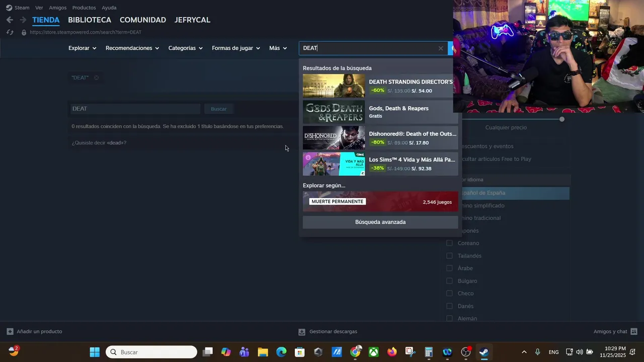Tick the Árabe language checkbox

click(x=449, y=268)
